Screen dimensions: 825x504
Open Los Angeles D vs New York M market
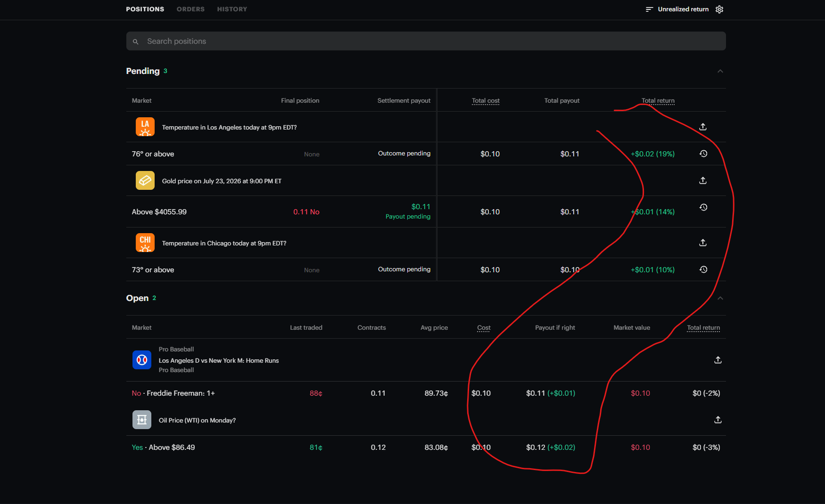click(x=219, y=361)
